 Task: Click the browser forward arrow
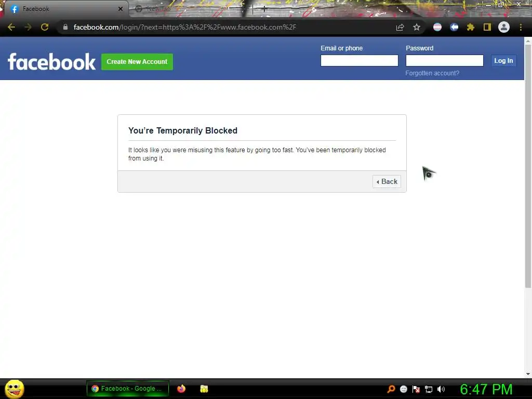(x=28, y=27)
